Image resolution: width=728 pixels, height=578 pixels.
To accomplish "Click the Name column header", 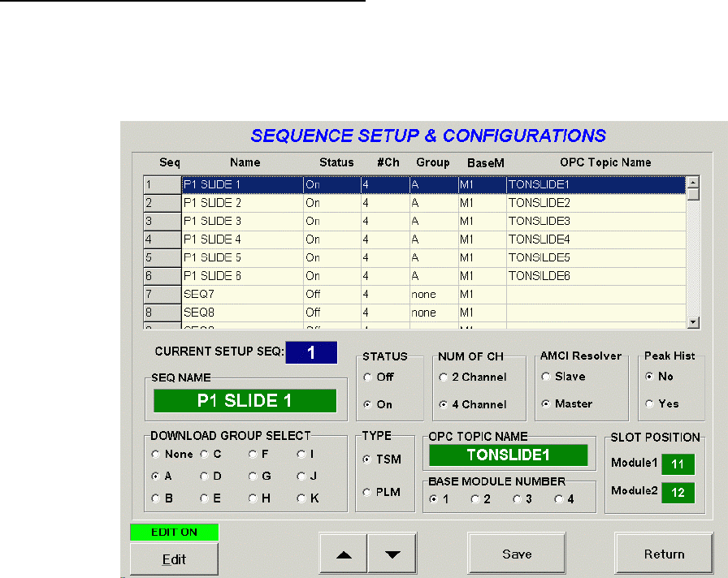I will [245, 162].
